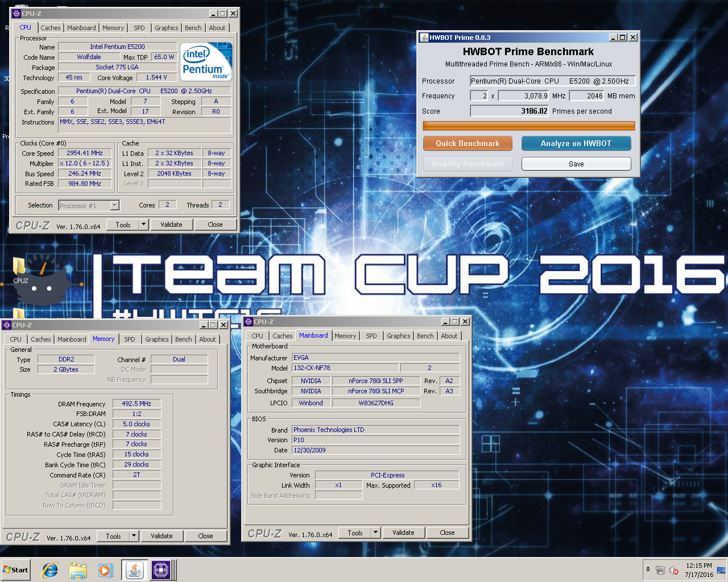The width and height of the screenshot is (728, 582).
Task: Click the Core Speed value 2954.41 MHz
Action: 85,153
